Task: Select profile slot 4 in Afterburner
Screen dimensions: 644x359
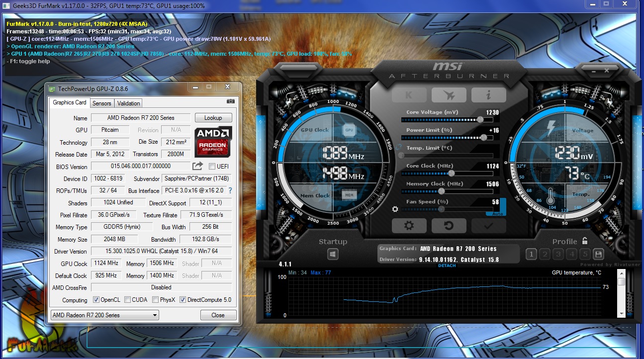Action: pos(571,254)
